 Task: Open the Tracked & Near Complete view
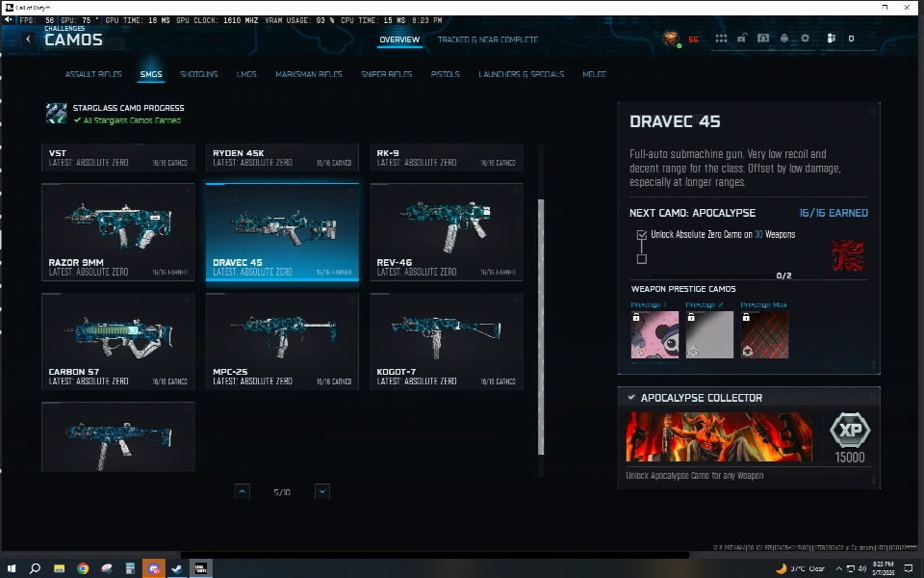pyautogui.click(x=487, y=39)
